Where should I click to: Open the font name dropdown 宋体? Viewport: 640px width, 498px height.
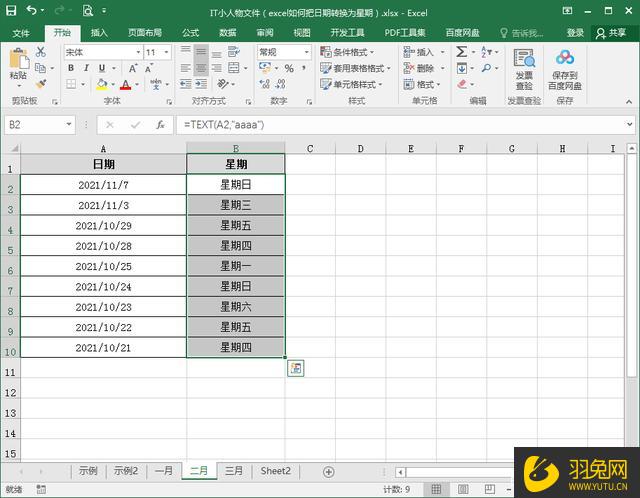point(138,52)
